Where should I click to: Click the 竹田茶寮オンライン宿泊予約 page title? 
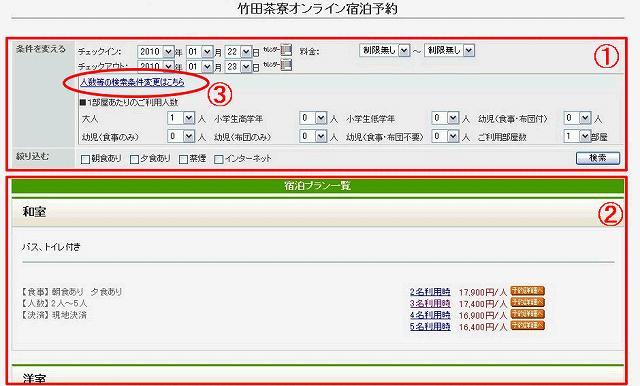[318, 9]
